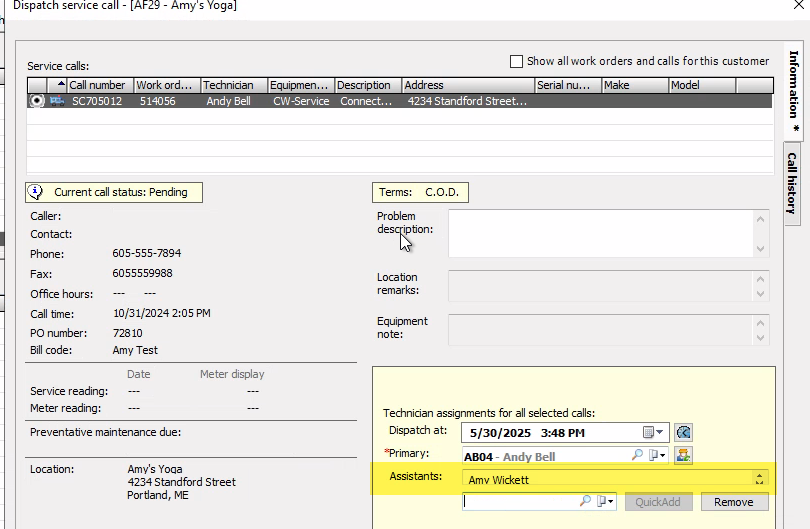Viewport: 810px width, 529px height.
Task: Click inside the Problem description text box
Action: 601,233
